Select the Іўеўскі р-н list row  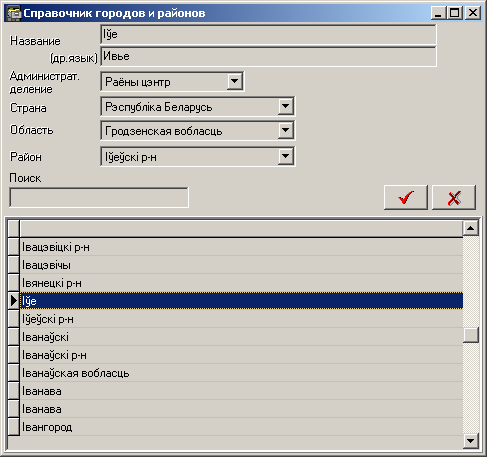click(241, 319)
